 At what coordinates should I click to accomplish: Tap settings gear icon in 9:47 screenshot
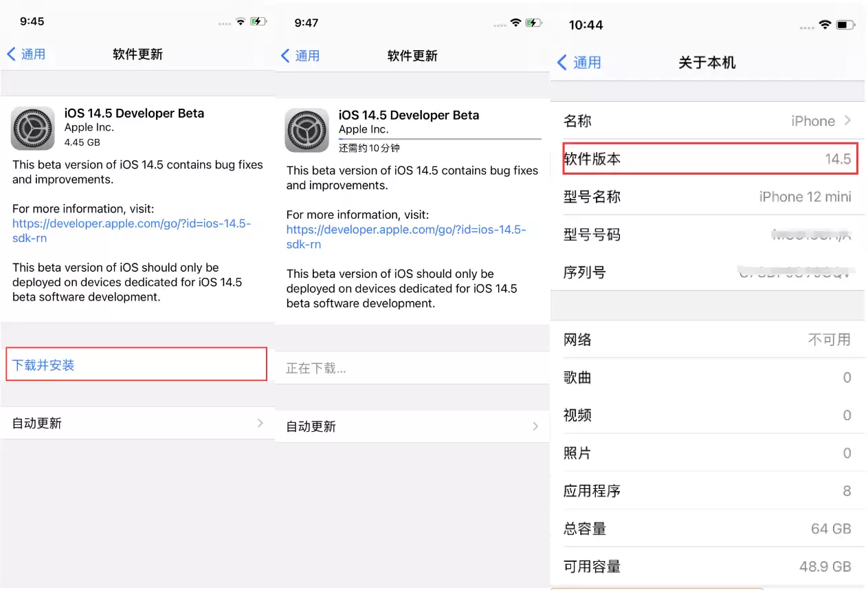pyautogui.click(x=307, y=130)
